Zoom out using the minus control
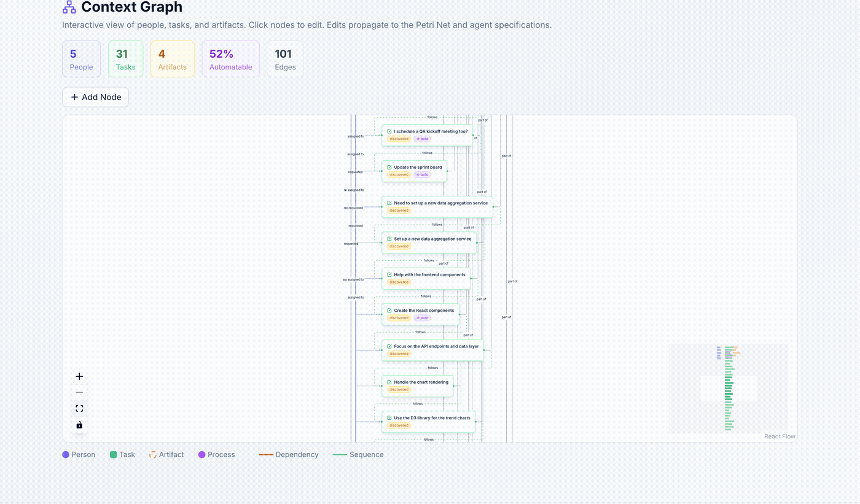Image resolution: width=860 pixels, height=504 pixels. (79, 392)
